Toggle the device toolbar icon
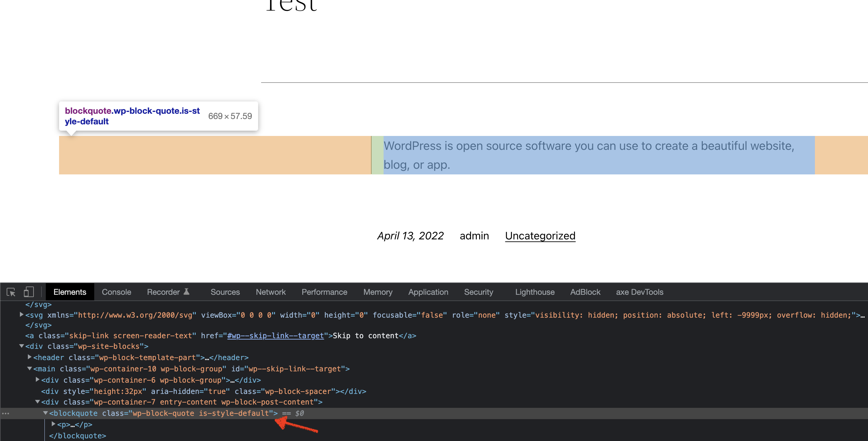 click(x=29, y=292)
